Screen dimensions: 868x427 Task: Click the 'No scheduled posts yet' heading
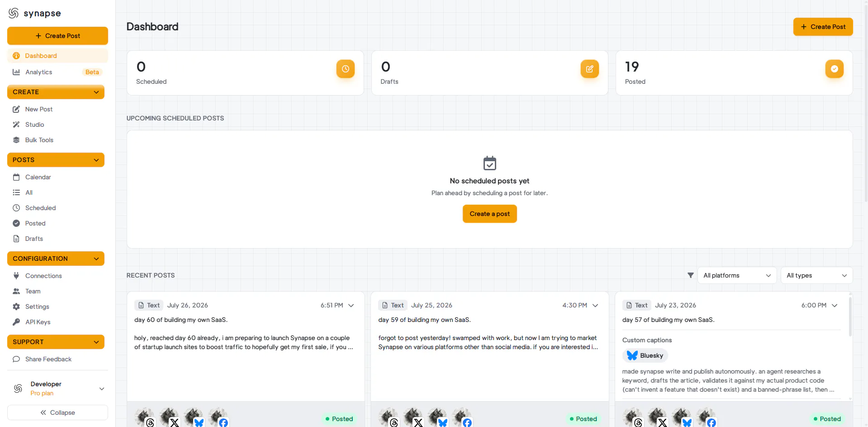489,181
